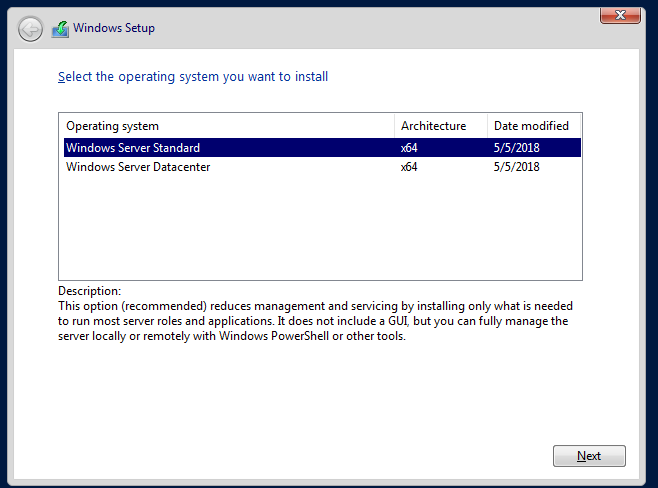Viewport: 658px width, 488px height.
Task: Select Windows Server Standard row
Action: point(322,148)
